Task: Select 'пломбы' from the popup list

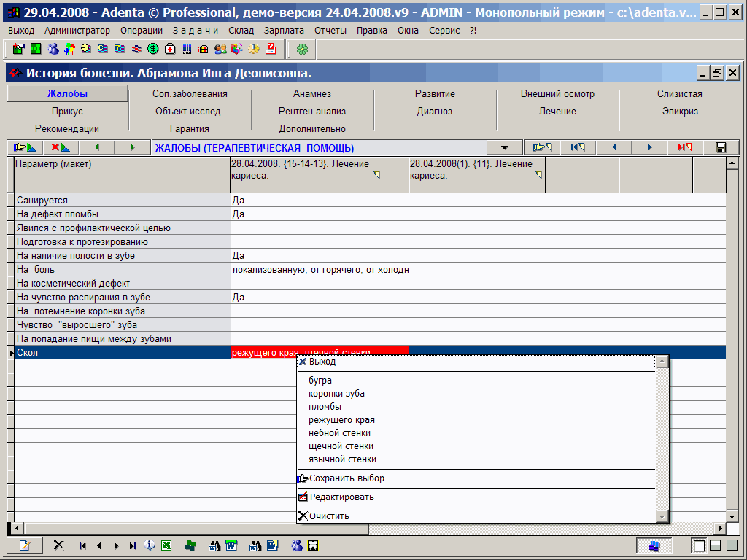Action: pyautogui.click(x=325, y=407)
